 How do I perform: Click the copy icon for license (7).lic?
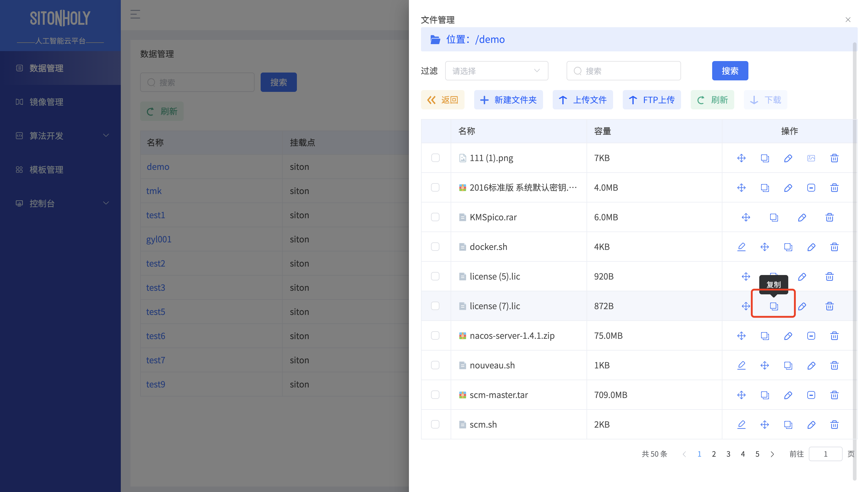(x=774, y=306)
